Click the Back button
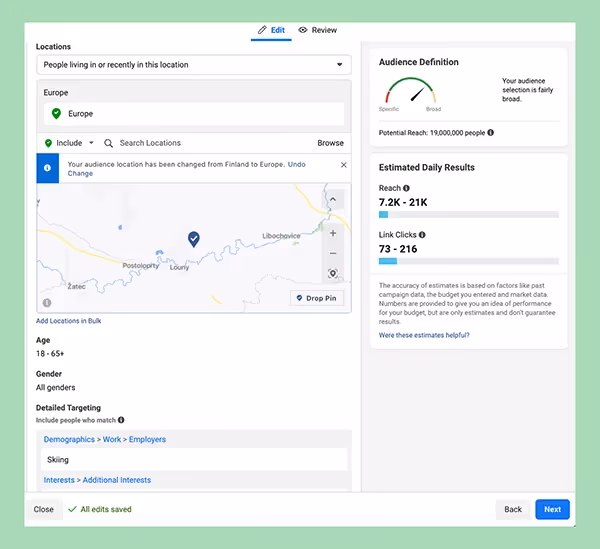The height and width of the screenshot is (549, 600). click(x=513, y=509)
